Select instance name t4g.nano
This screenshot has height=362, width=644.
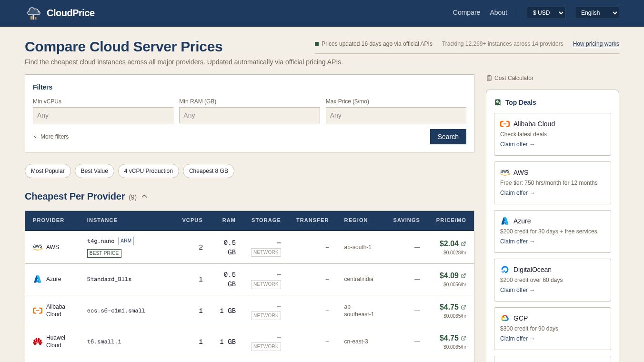click(101, 241)
